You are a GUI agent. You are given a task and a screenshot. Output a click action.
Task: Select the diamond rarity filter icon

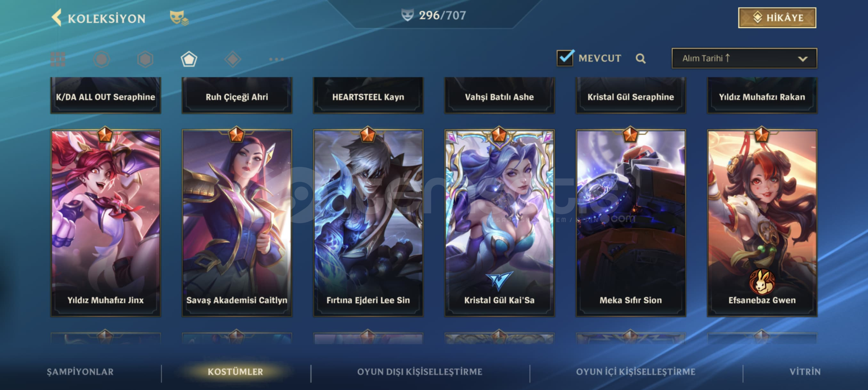click(x=232, y=59)
